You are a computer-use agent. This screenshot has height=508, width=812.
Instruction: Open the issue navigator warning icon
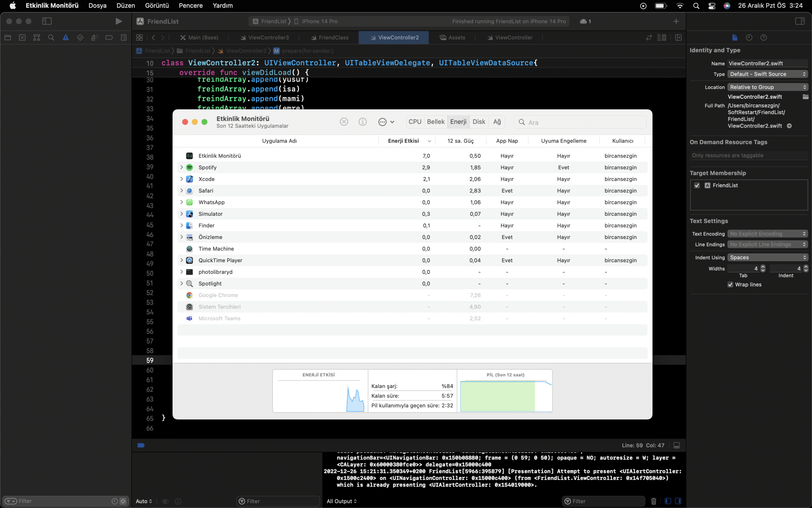(x=66, y=37)
